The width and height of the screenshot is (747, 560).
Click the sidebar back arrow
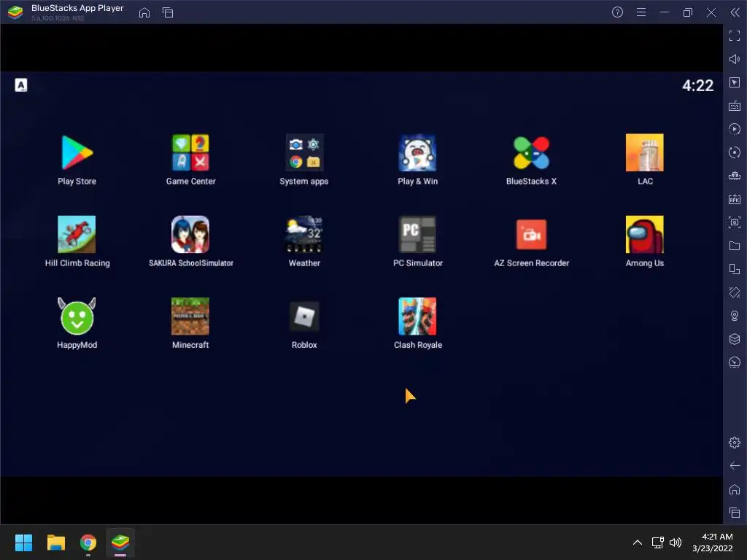coord(735,466)
